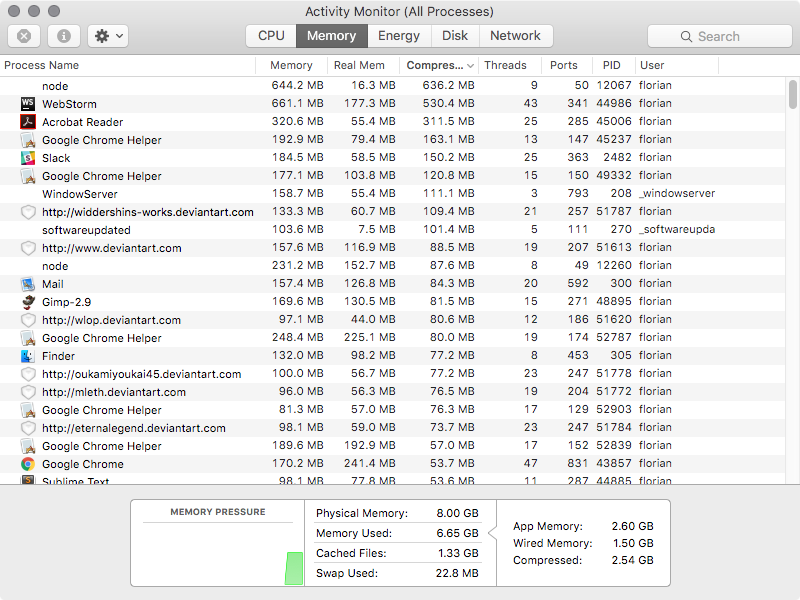The height and width of the screenshot is (600, 800).
Task: Click the force quit process icon
Action: tap(24, 36)
